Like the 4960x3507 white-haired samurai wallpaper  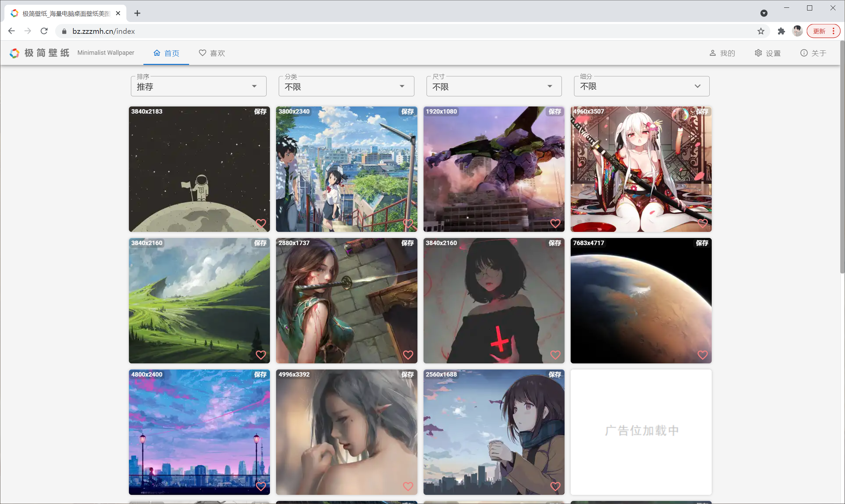[x=702, y=223]
